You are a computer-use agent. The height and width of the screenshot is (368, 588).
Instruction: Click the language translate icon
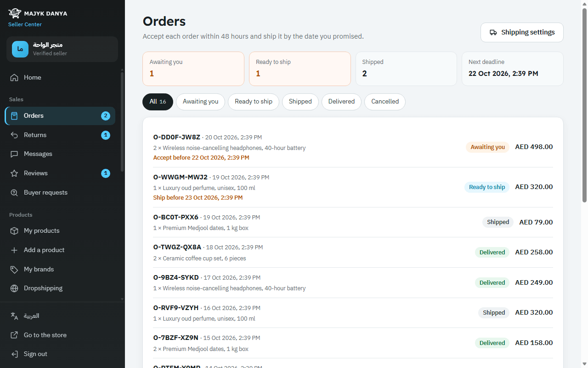15,316
